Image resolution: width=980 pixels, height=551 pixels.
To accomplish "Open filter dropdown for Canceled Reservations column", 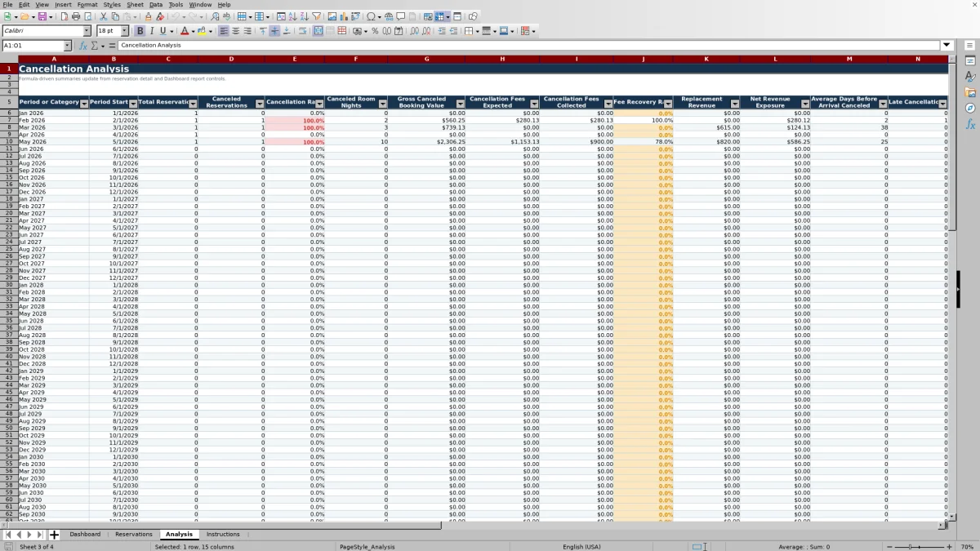I will pos(260,104).
